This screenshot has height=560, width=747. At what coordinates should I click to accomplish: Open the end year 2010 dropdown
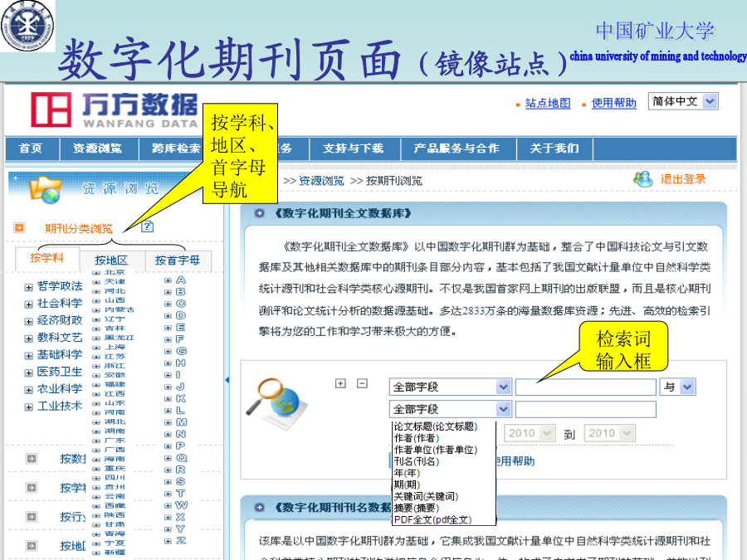coord(610,433)
